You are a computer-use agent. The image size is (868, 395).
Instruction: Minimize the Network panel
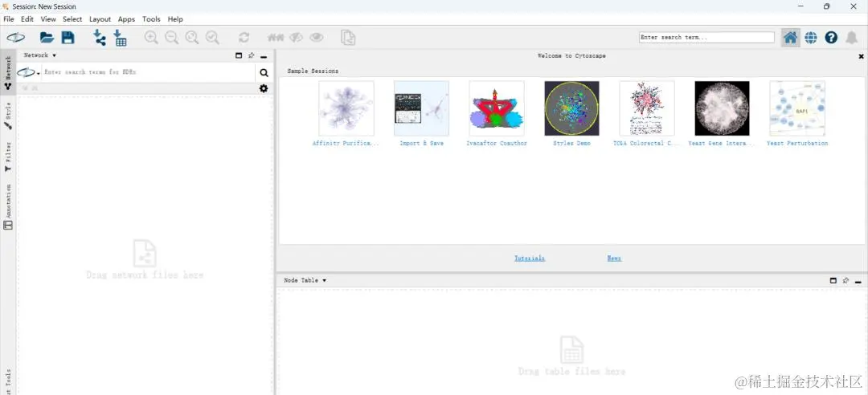click(264, 56)
